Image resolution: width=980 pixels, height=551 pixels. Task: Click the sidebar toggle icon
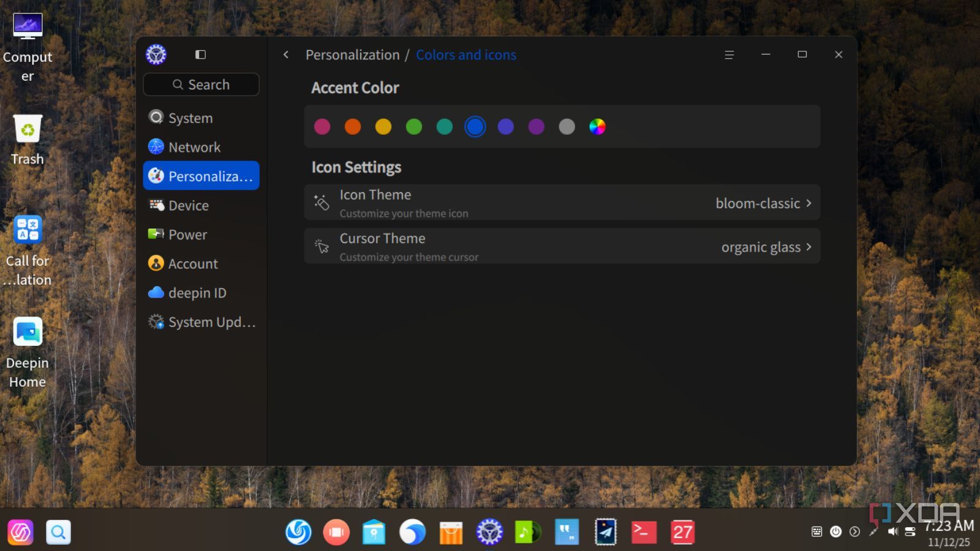pyautogui.click(x=200, y=54)
